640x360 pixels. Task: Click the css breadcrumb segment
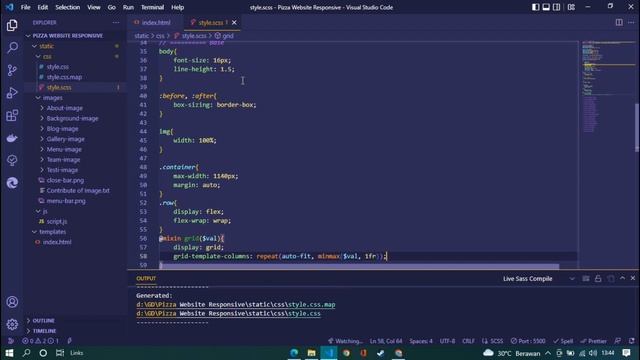(x=160, y=36)
